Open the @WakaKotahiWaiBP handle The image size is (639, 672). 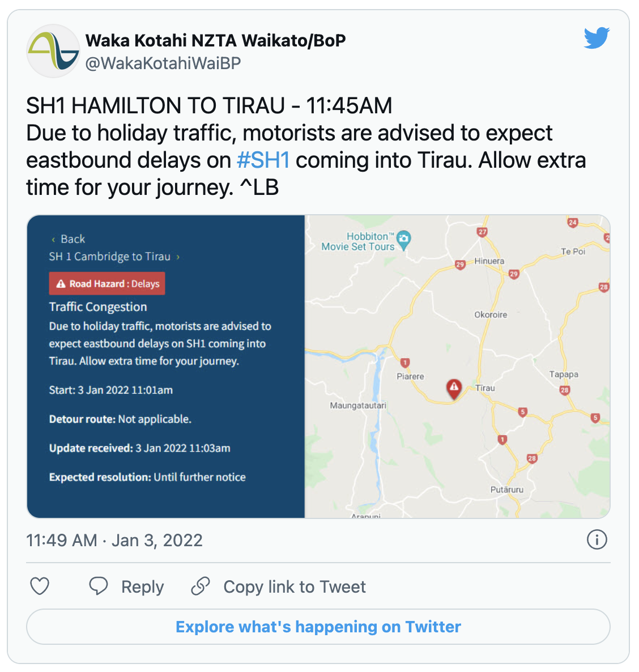tap(163, 63)
